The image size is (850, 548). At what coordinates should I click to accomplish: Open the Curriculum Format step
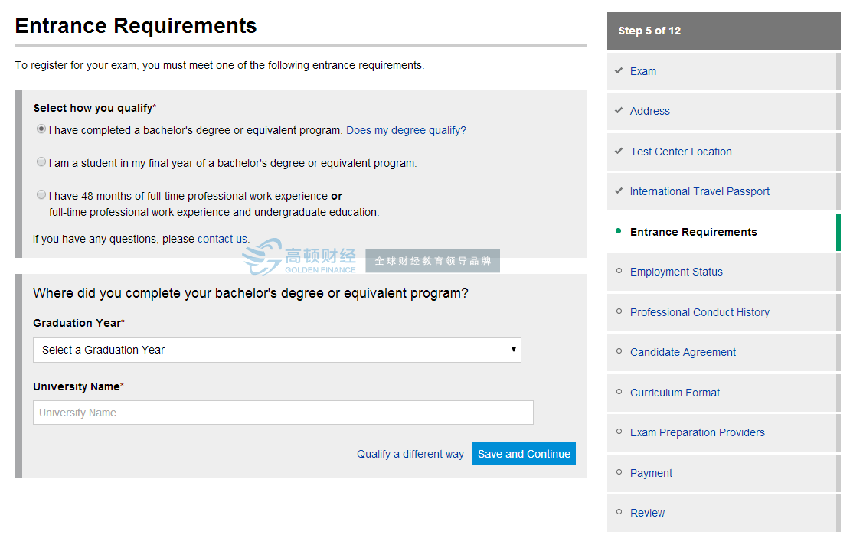[x=674, y=393]
